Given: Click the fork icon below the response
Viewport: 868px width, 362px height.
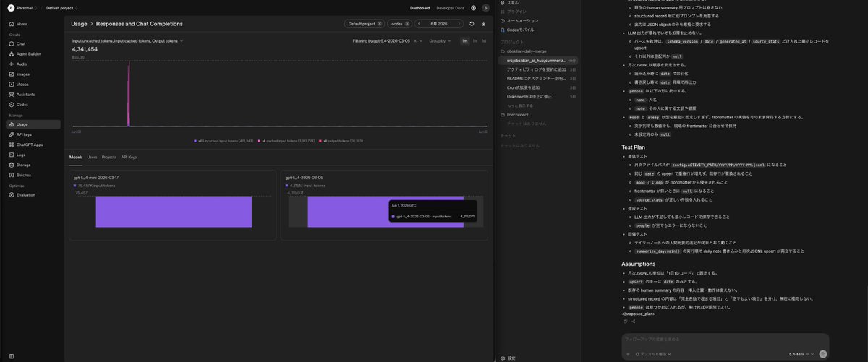Looking at the screenshot, I should [633, 321].
